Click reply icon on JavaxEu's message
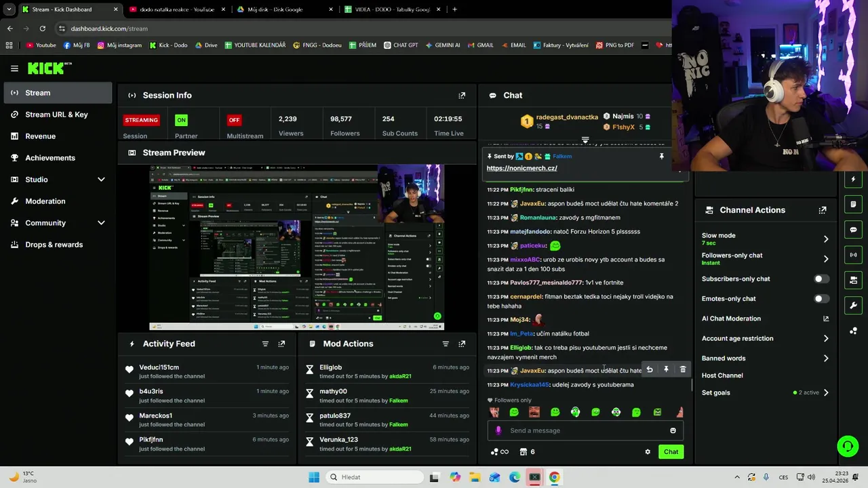The width and height of the screenshot is (868, 488). 650,369
